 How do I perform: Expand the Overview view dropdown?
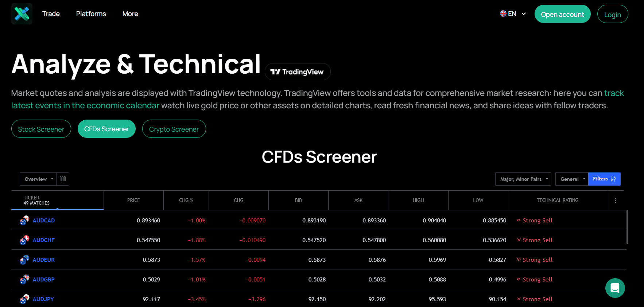click(x=38, y=179)
